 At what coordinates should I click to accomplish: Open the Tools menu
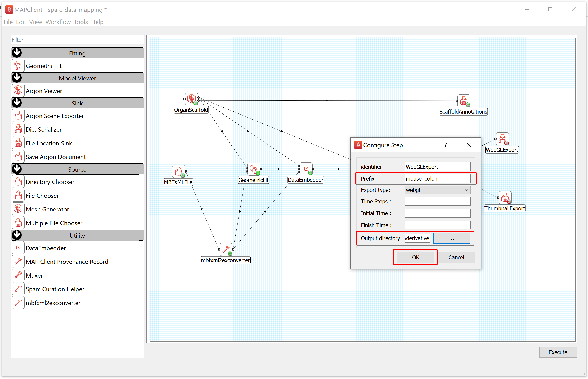81,22
